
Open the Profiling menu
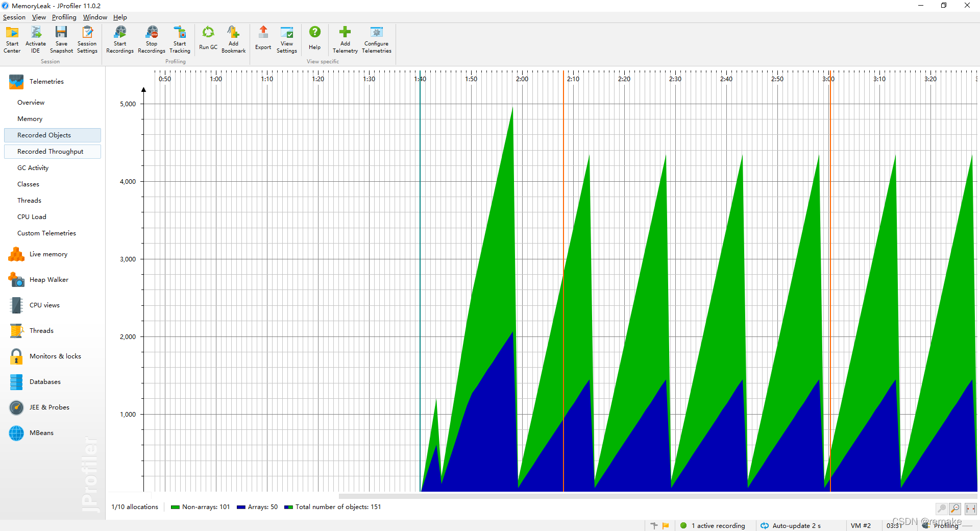64,17
